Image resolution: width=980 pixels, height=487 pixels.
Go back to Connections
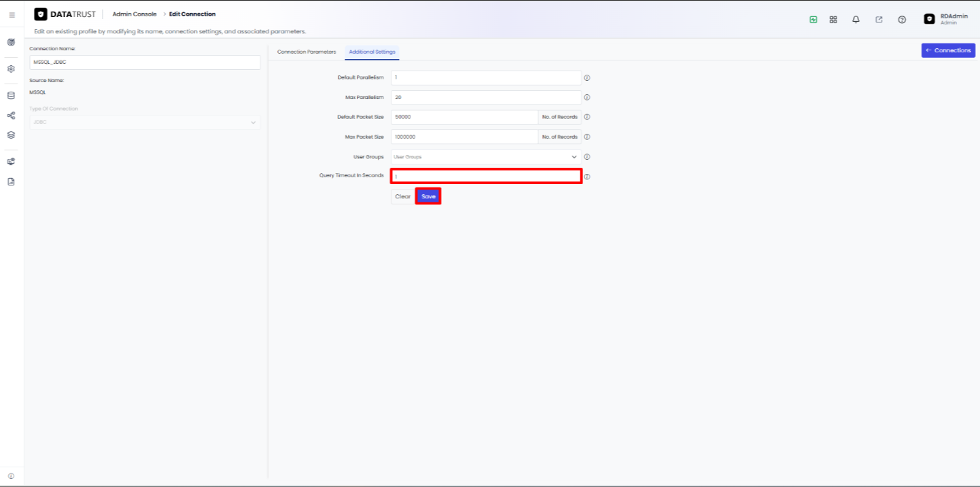[x=948, y=50]
